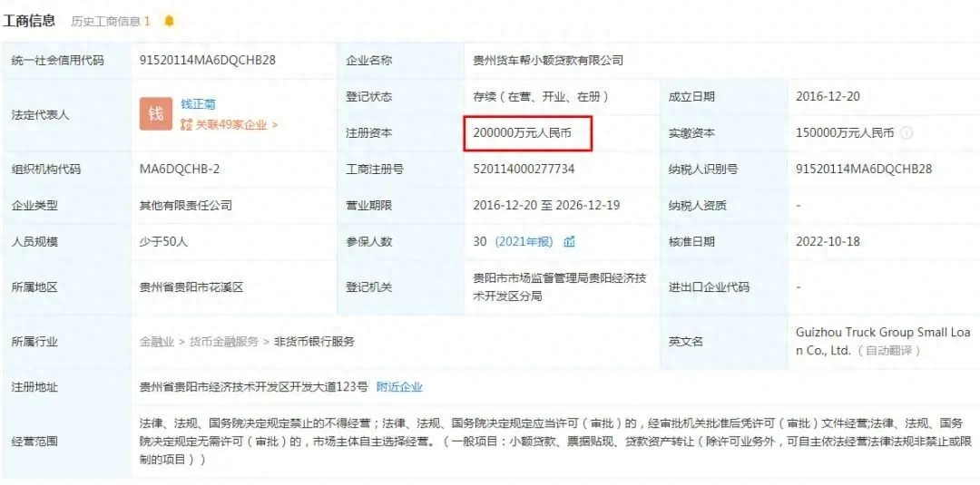Click the 进出口企业代码 label cell
This screenshot has height=485, width=980.
coord(724,287)
